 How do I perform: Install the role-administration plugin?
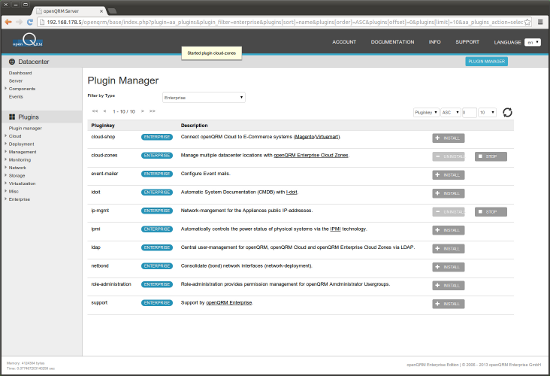click(448, 286)
